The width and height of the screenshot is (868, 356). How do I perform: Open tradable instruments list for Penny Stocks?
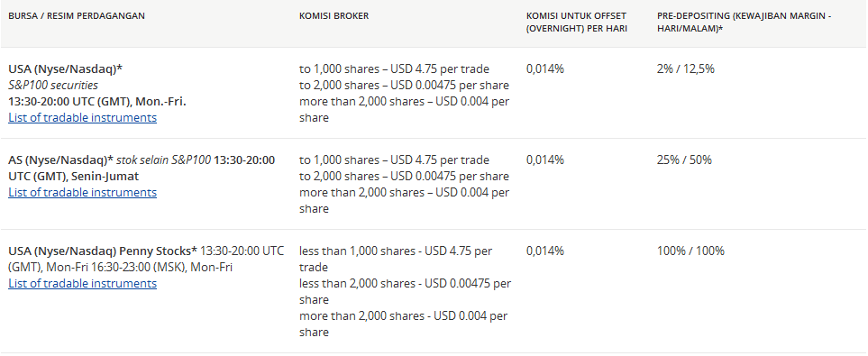point(83,283)
